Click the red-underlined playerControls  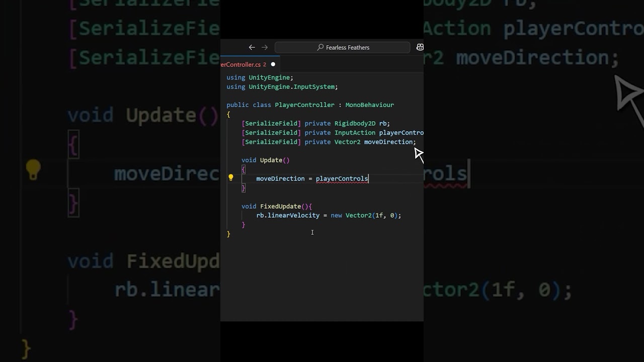click(x=342, y=179)
